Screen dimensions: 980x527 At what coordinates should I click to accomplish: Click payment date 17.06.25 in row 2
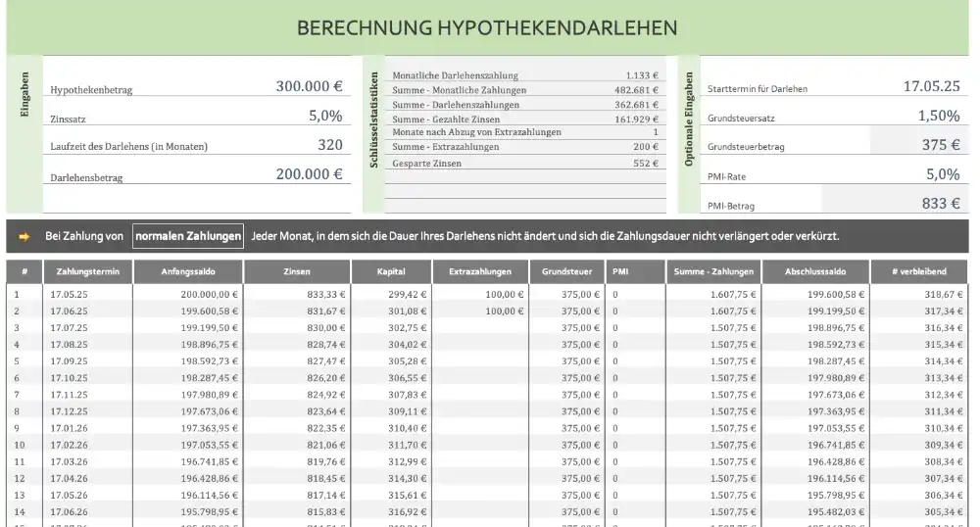69,311
